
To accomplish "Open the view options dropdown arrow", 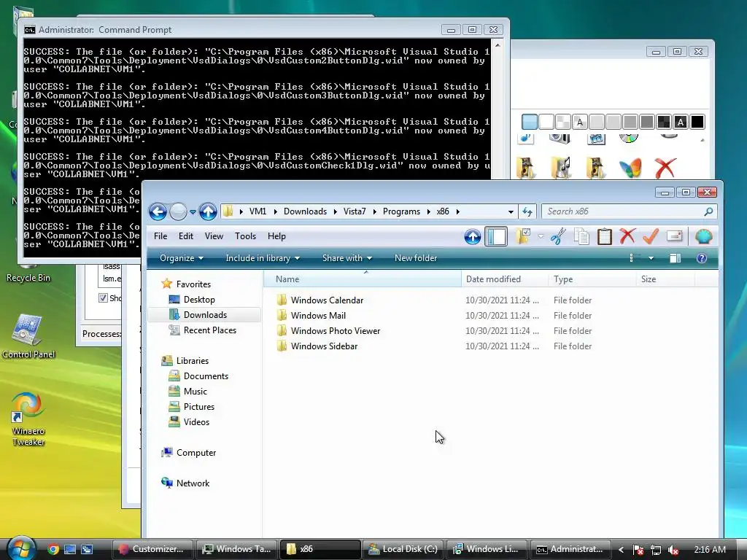I will (x=651, y=258).
